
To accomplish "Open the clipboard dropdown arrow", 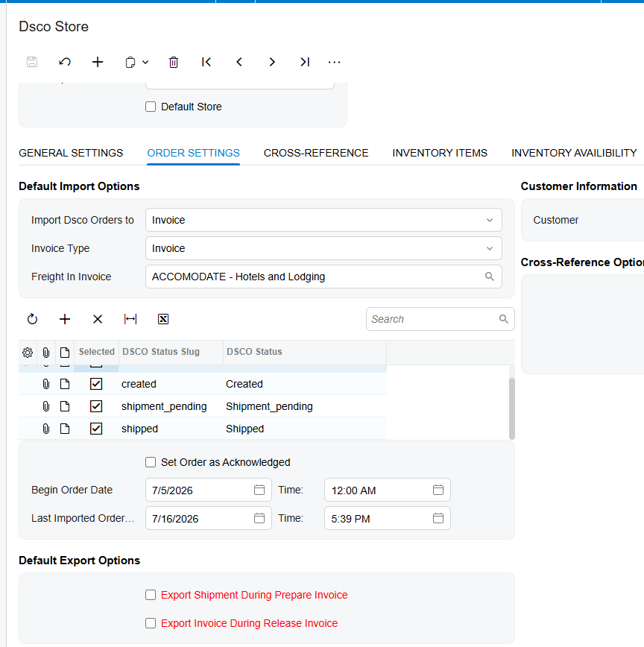I will (x=145, y=63).
